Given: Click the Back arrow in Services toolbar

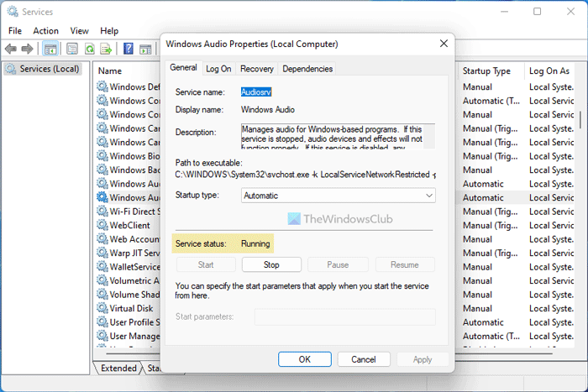Looking at the screenshot, I should (x=11, y=49).
